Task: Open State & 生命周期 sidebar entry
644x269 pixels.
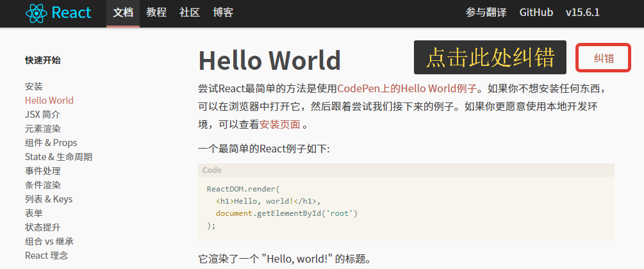Action: (x=59, y=157)
